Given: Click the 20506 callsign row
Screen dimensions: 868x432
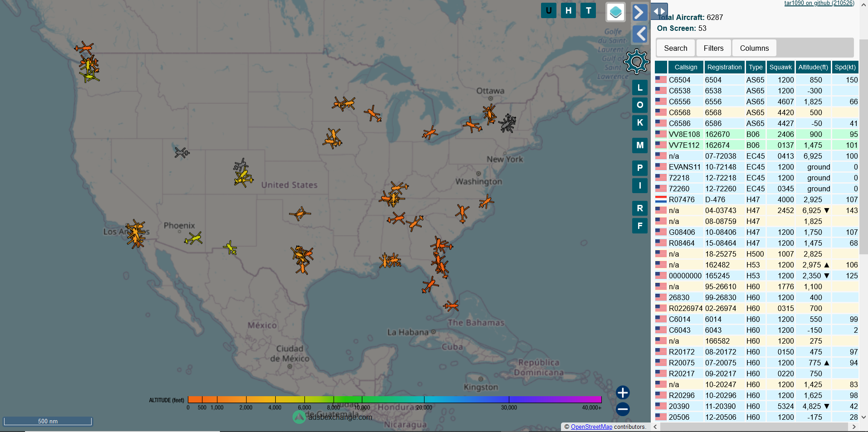Looking at the screenshot, I should coord(756,417).
